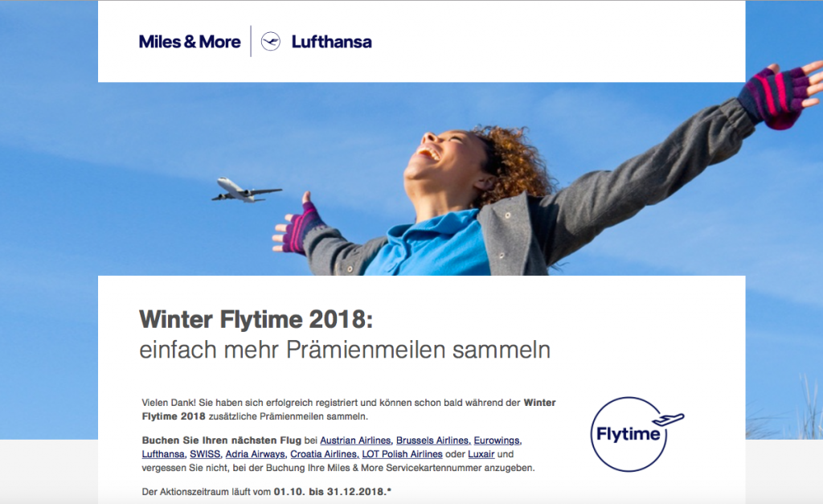
Task: Click the 'Buchen Sie Ihren nächsten Flug' bold text
Action: click(222, 440)
